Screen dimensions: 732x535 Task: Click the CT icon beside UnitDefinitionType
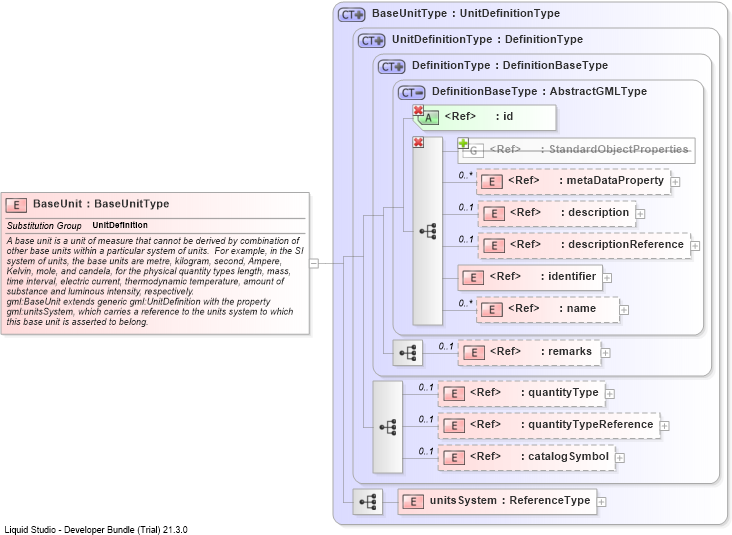(371, 41)
